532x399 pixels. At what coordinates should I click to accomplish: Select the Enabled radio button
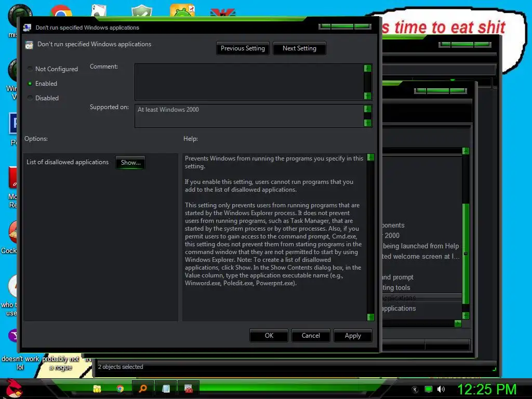pyautogui.click(x=30, y=84)
